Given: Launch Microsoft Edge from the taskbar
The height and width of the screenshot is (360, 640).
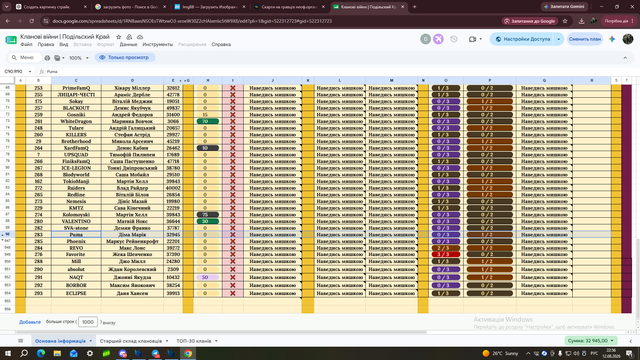Looking at the screenshot, I should point(41,353).
